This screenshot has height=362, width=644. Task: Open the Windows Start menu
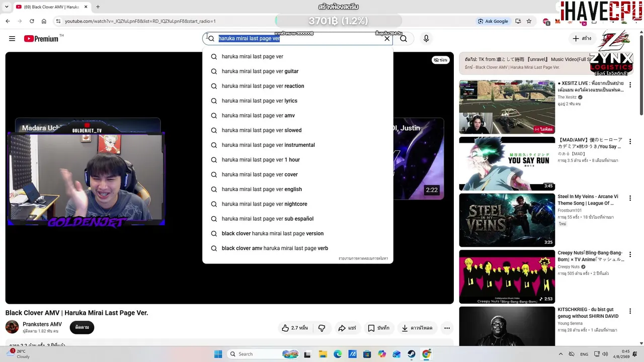pyautogui.click(x=218, y=354)
